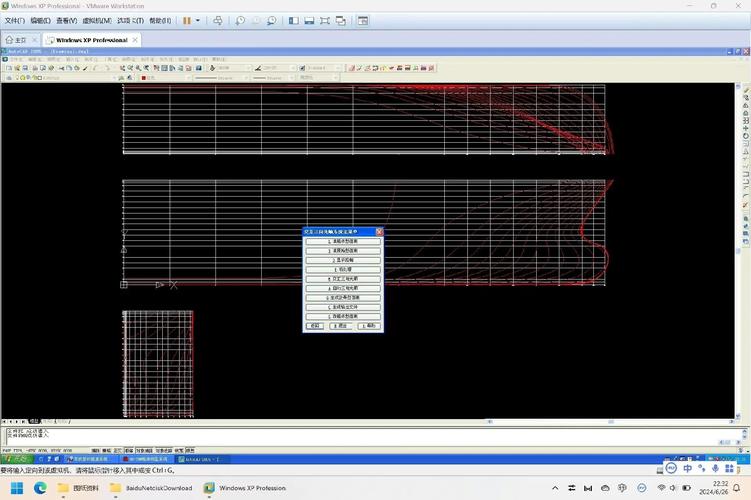Open the Windows Start button
Screen dimensions: 751x500
click(x=17, y=488)
